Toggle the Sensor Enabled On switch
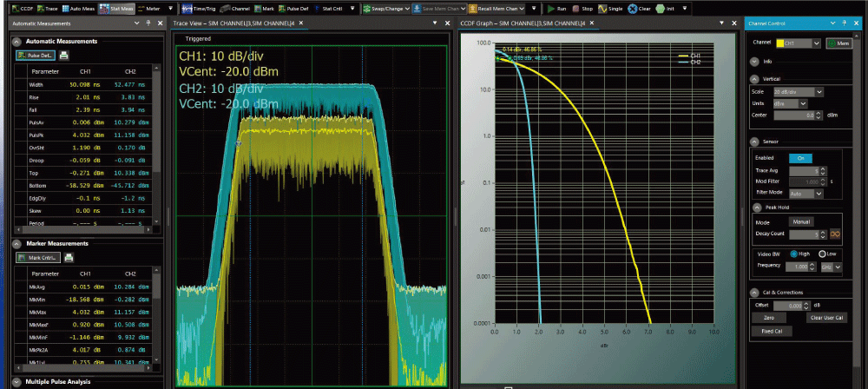The height and width of the screenshot is (389, 868). coord(799,158)
